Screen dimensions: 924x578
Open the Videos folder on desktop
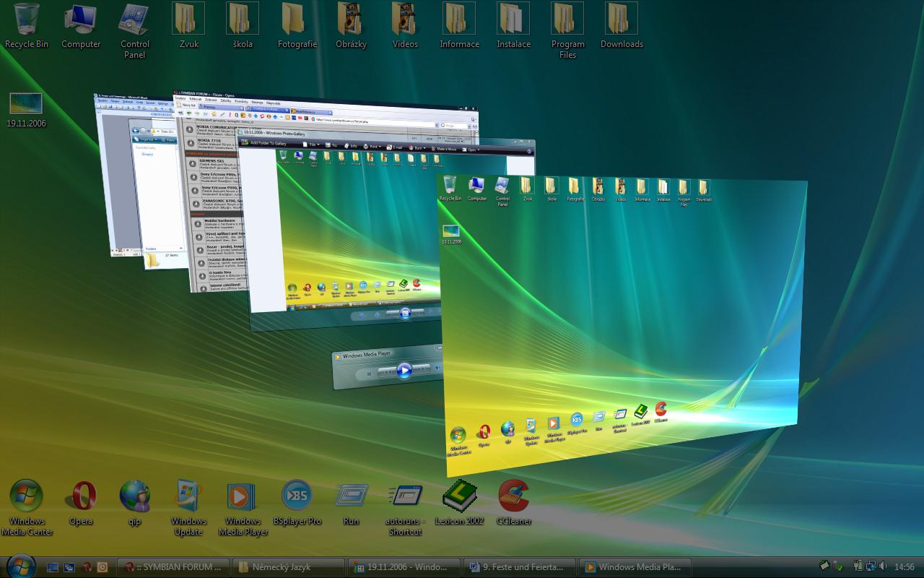pyautogui.click(x=405, y=26)
